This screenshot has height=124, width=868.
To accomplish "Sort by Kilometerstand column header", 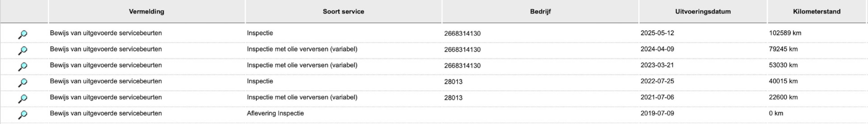I will 816,11.
